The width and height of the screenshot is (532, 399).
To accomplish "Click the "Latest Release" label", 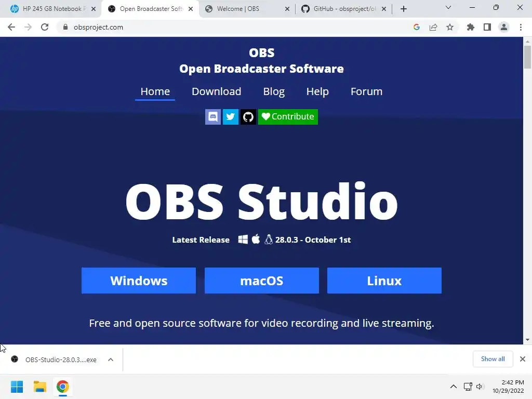I will [x=201, y=240].
